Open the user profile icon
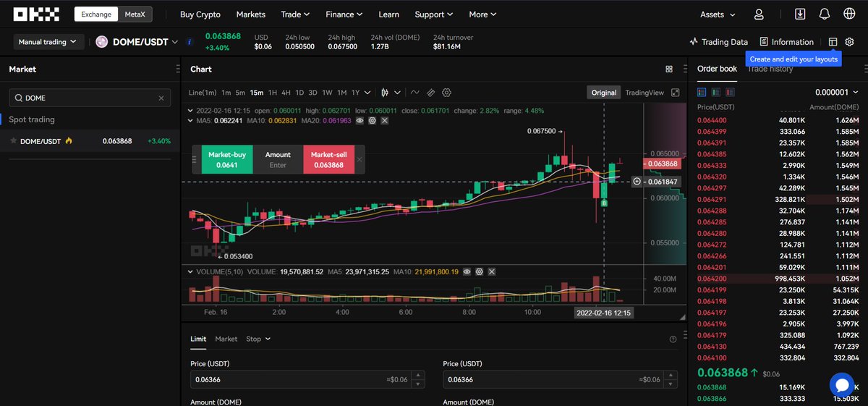 (758, 14)
